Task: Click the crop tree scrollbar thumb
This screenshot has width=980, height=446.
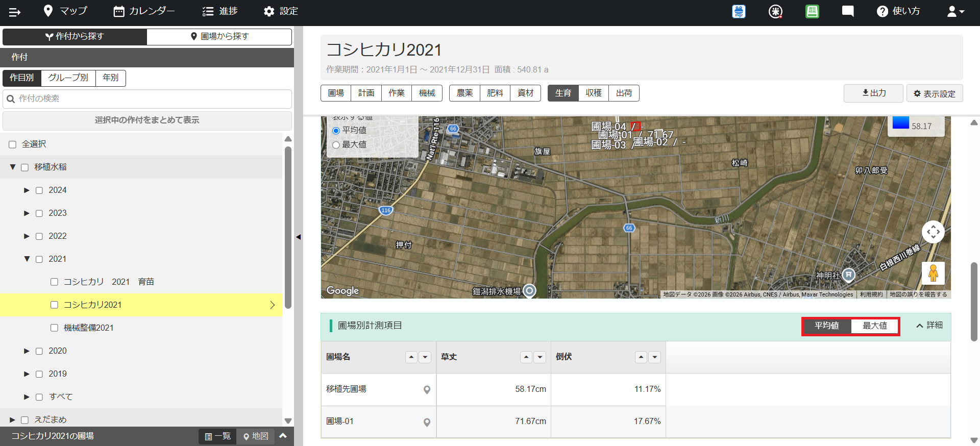Action: click(288, 227)
